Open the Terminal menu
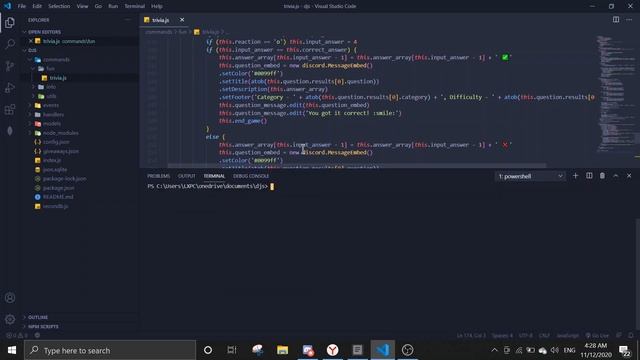Image resolution: width=640 pixels, height=360 pixels. click(x=135, y=6)
